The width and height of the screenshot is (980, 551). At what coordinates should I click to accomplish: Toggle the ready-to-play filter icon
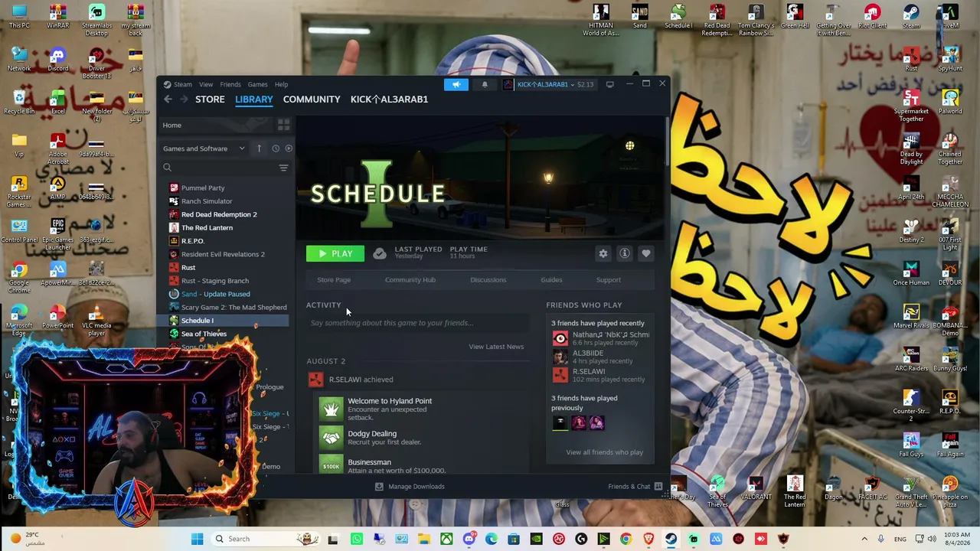pos(289,148)
